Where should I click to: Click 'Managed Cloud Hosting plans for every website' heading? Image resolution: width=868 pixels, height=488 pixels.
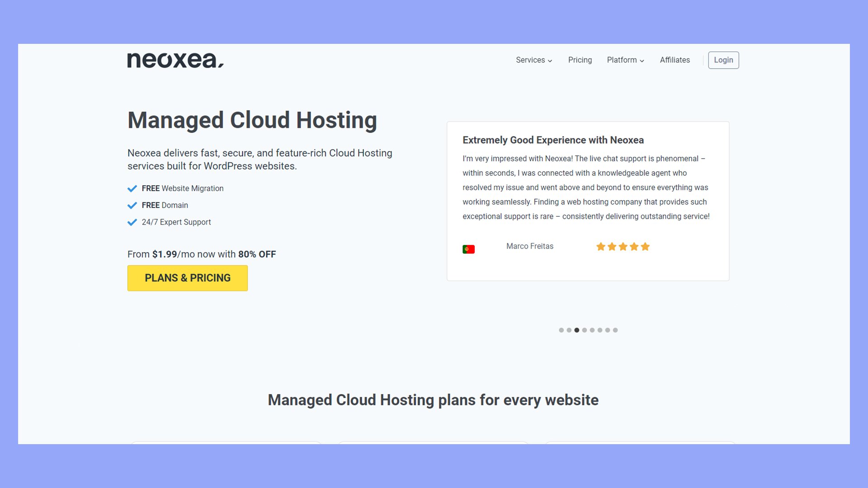[x=433, y=400]
